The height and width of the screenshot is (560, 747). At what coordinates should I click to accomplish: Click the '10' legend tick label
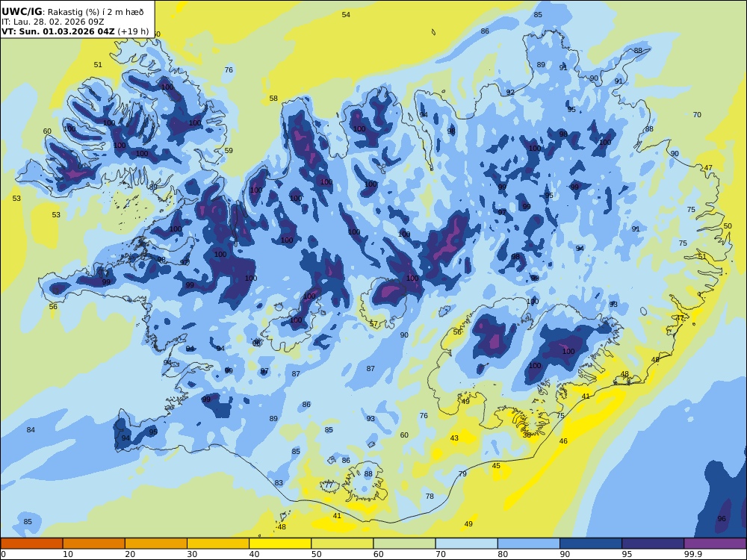point(68,554)
